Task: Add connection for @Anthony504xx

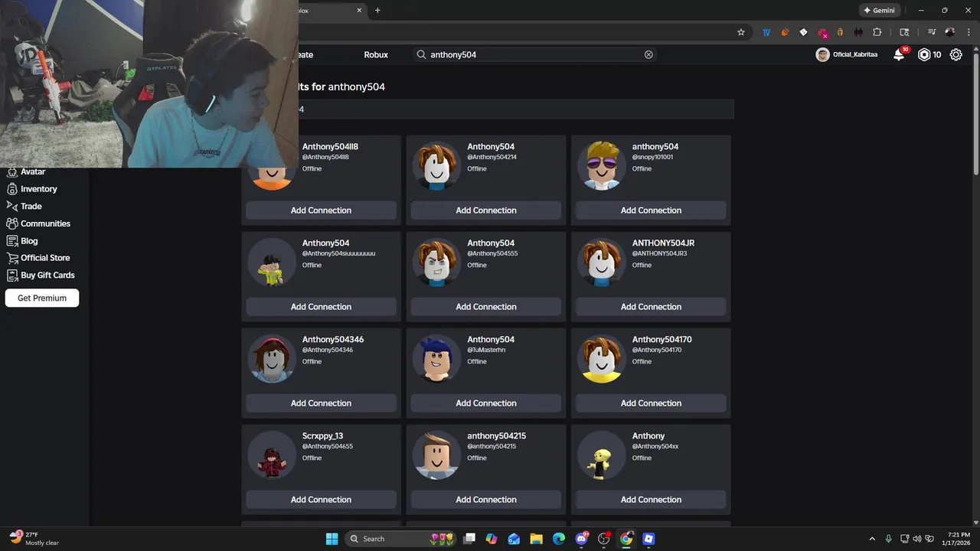Action: (x=651, y=500)
